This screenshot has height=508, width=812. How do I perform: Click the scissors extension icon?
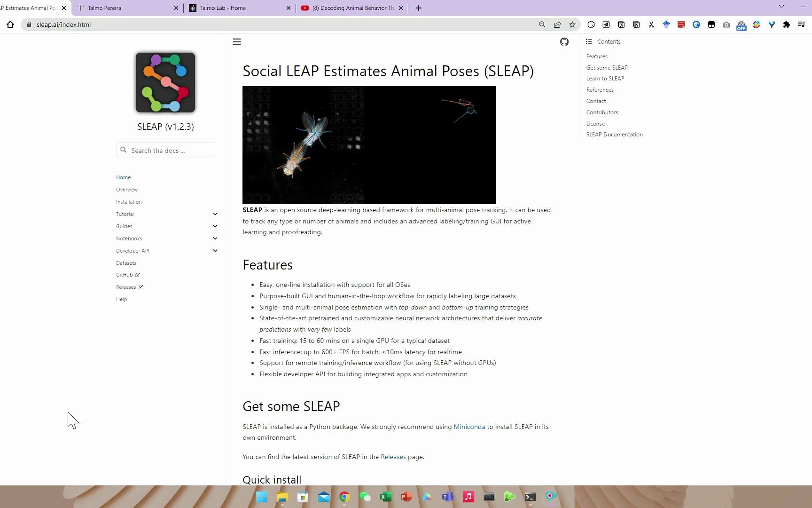point(651,24)
